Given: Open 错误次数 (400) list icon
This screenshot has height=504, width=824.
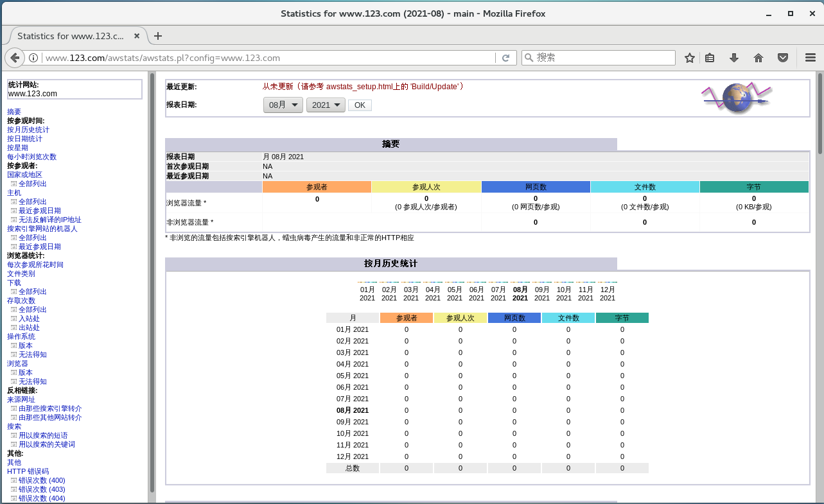Looking at the screenshot, I should tap(13, 481).
